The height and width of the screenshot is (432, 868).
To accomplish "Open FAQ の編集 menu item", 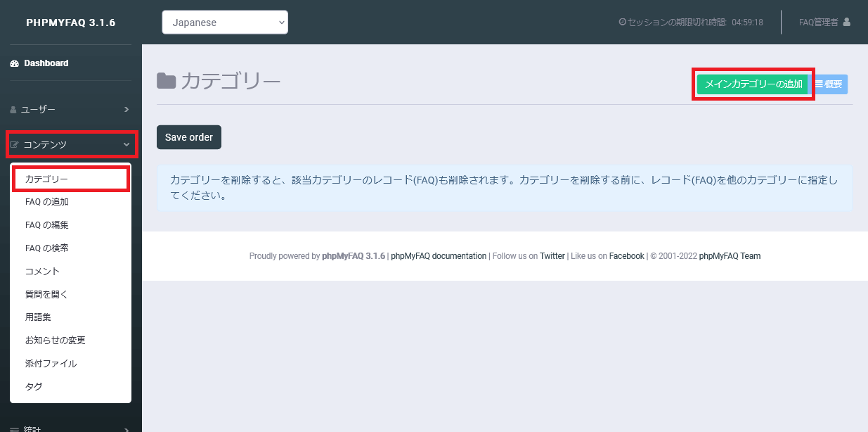I will [x=46, y=225].
